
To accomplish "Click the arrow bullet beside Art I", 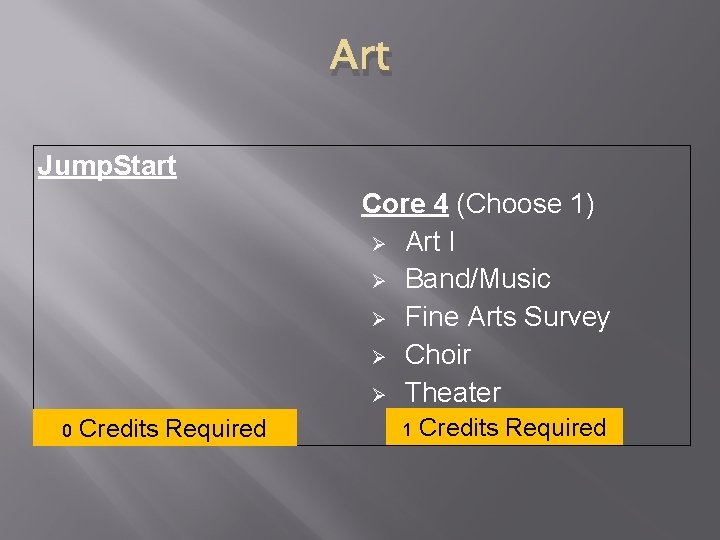I will click(378, 243).
